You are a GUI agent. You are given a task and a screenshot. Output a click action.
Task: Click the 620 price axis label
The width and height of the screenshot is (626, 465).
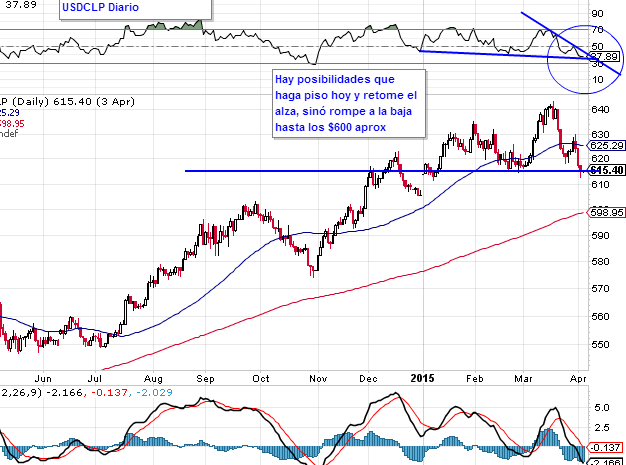600,159
